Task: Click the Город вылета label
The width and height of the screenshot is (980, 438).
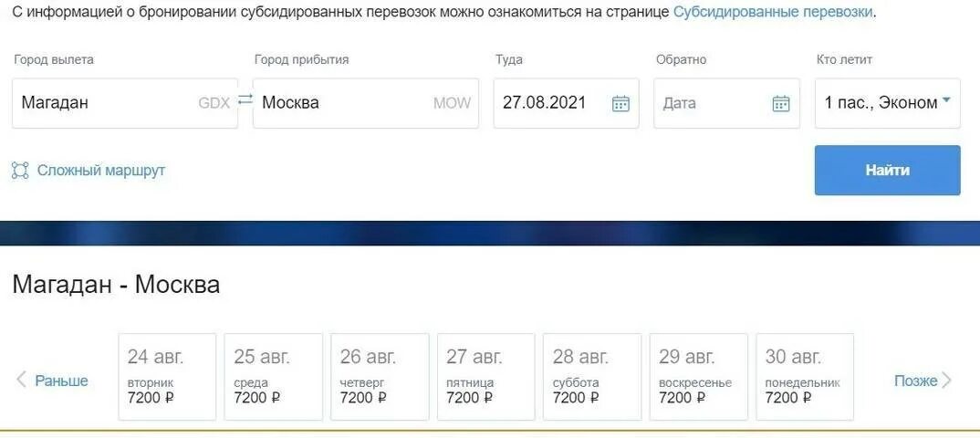Action: click(x=54, y=60)
